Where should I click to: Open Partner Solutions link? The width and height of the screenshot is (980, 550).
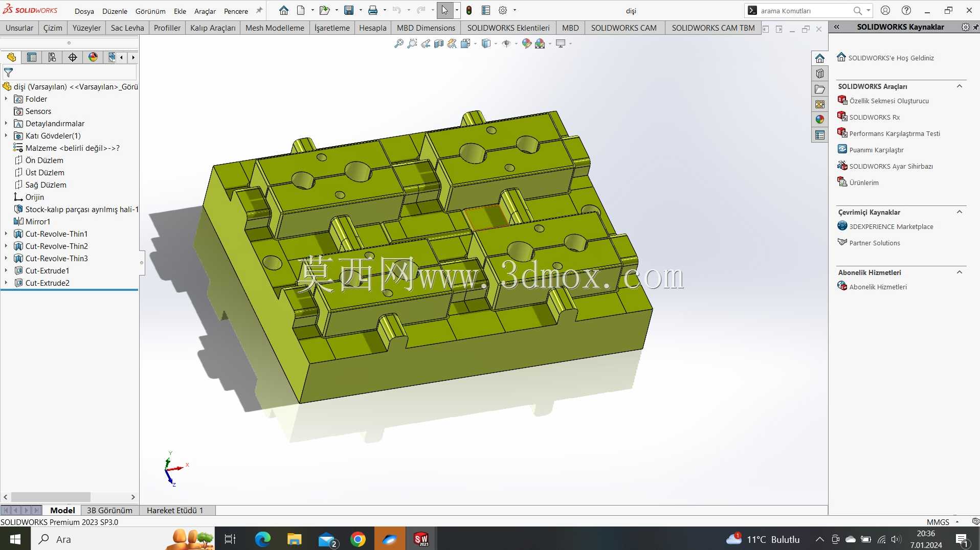(874, 243)
